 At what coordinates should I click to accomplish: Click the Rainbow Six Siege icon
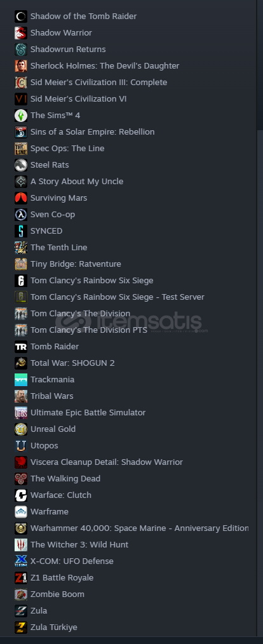point(21,281)
